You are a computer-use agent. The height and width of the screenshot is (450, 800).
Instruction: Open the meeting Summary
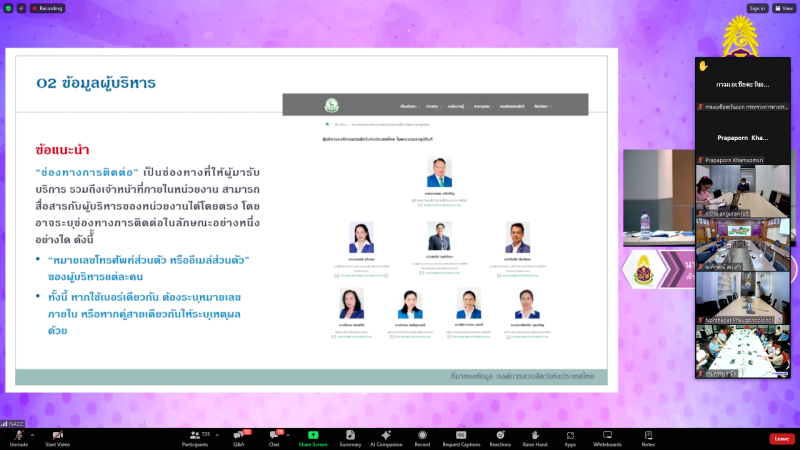point(350,437)
